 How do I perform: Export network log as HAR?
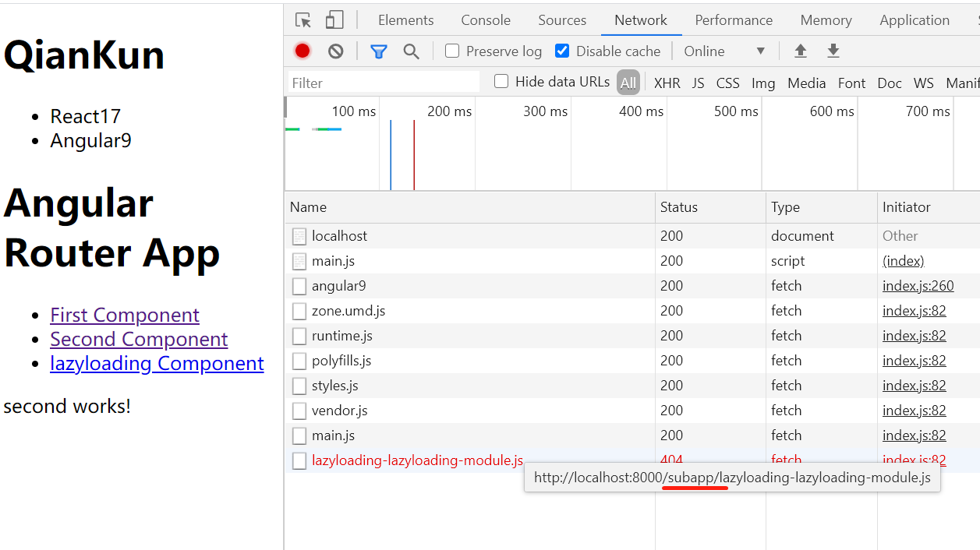click(833, 51)
